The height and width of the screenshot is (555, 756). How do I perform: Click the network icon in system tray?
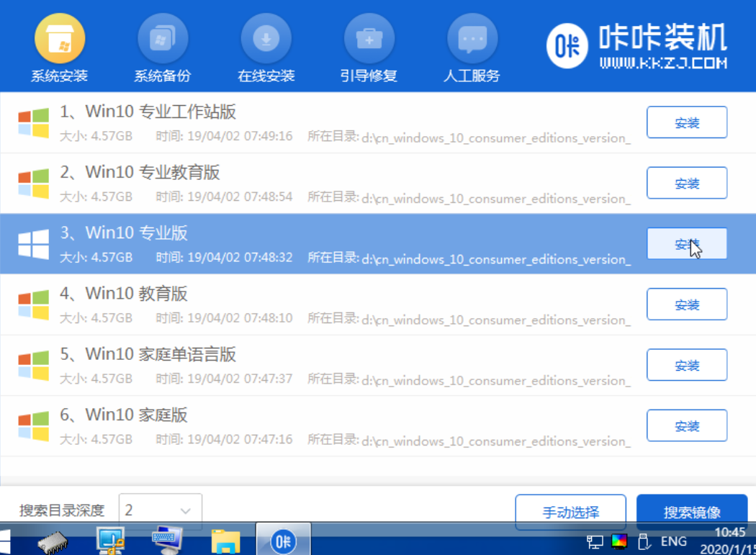point(595,541)
